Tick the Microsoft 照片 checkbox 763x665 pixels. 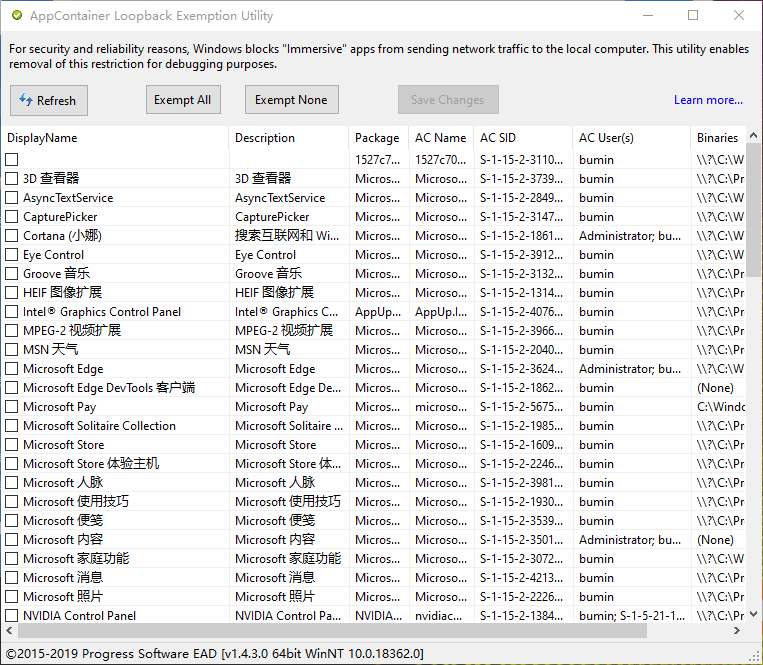pyautogui.click(x=12, y=596)
